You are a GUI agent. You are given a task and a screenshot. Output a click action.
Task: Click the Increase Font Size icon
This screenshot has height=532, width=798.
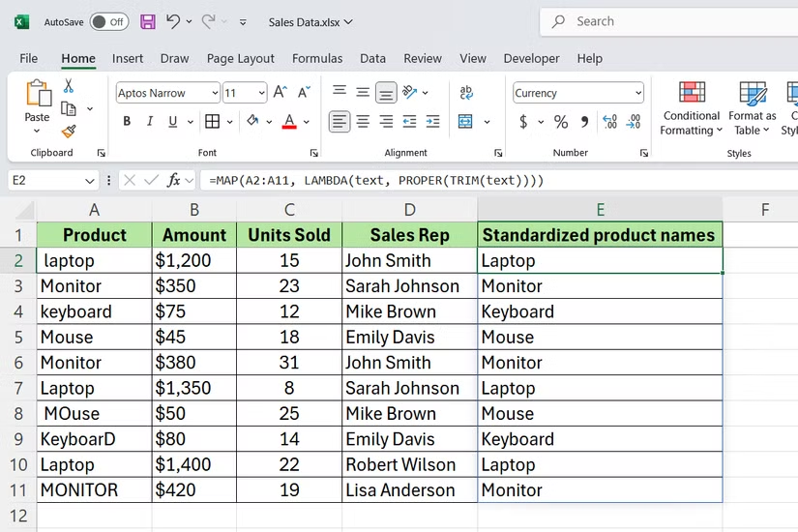coord(281,93)
